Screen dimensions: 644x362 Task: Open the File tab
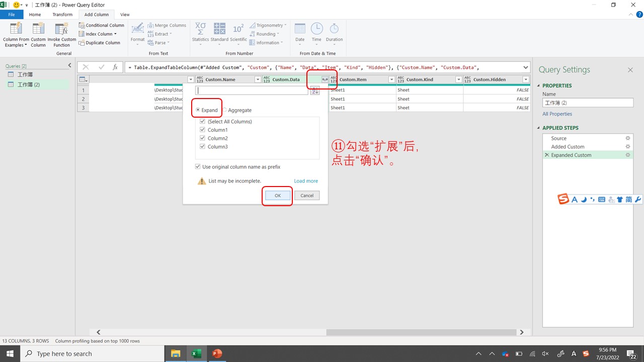click(12, 15)
